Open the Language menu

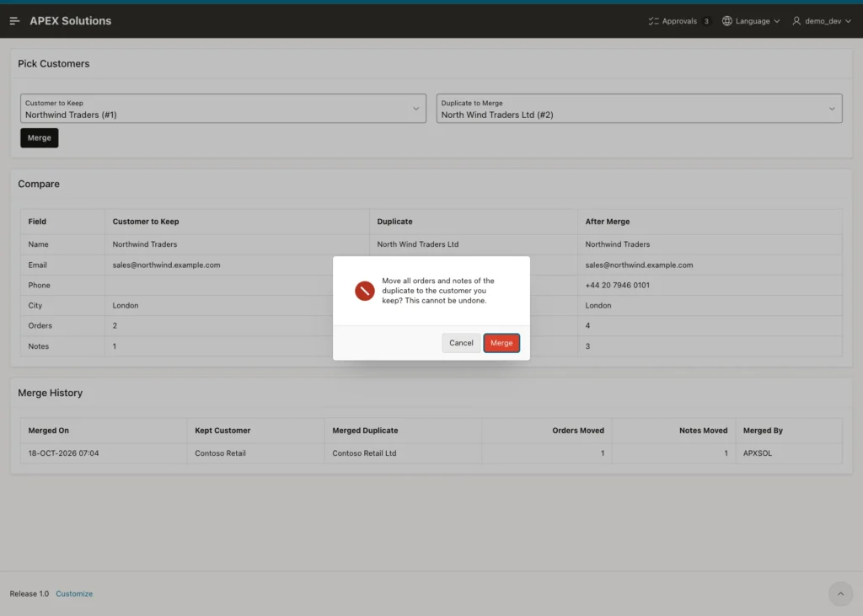[751, 21]
